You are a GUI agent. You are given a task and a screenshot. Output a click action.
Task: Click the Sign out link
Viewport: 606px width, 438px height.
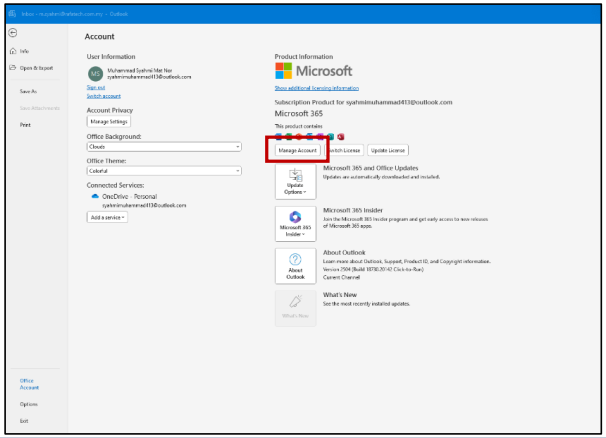click(96, 87)
